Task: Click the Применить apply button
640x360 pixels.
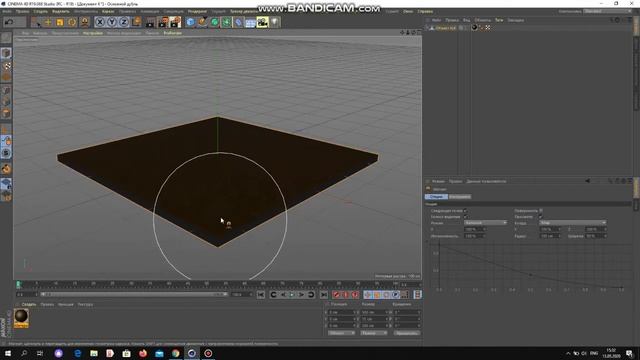Action: click(x=407, y=333)
